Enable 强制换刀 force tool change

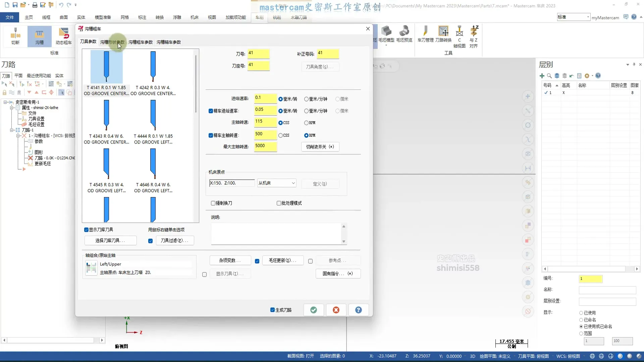click(213, 203)
